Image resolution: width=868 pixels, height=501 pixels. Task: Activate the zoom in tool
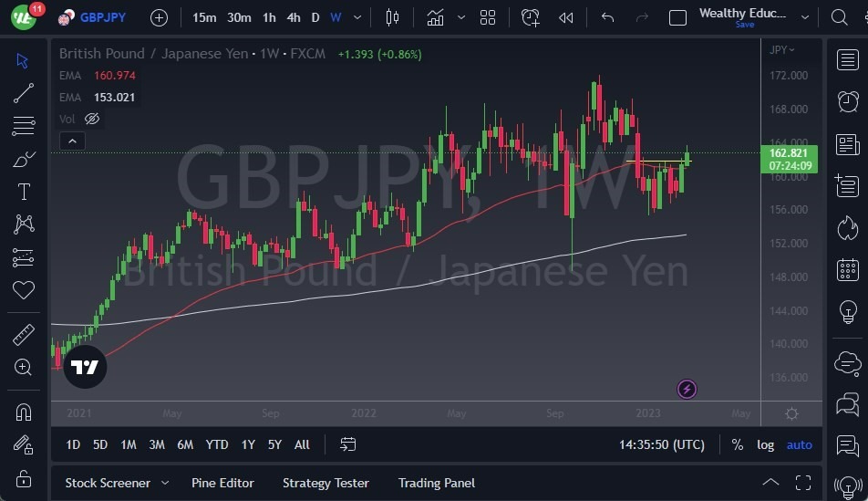[24, 367]
